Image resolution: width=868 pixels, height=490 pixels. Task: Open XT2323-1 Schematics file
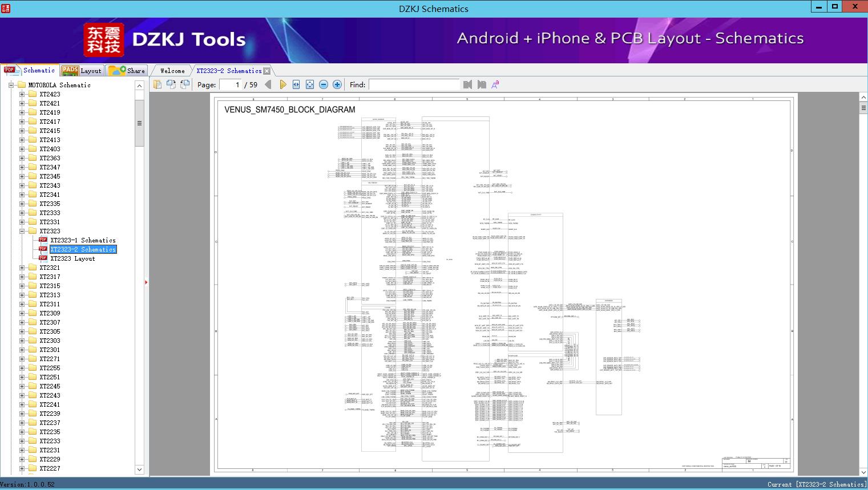click(x=82, y=240)
